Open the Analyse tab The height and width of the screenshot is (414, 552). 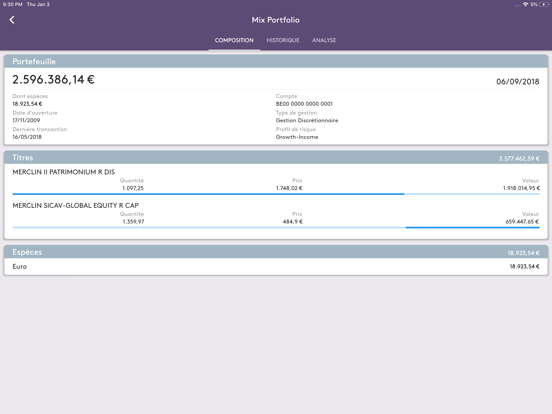point(324,40)
